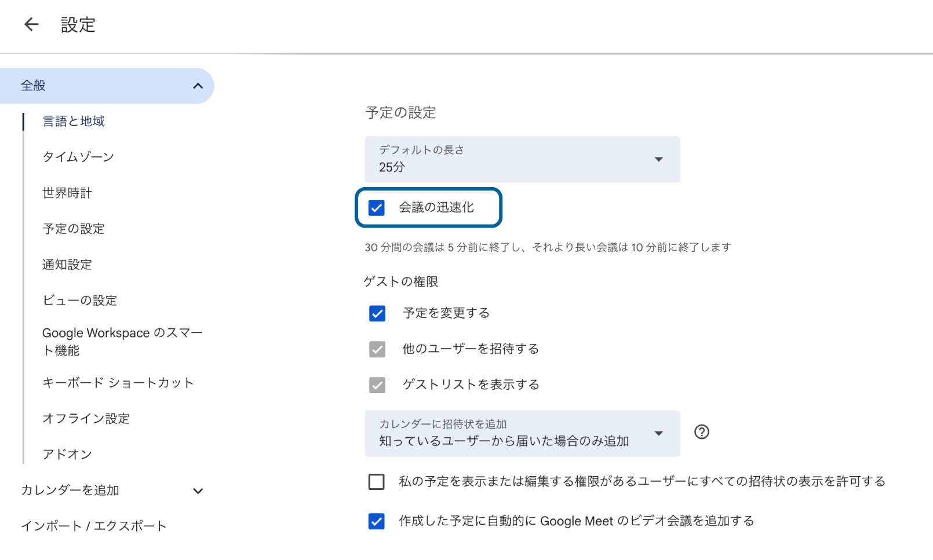This screenshot has height=560, width=933.
Task: Uncheck the 予定を変更する checkbox
Action: pos(377,313)
